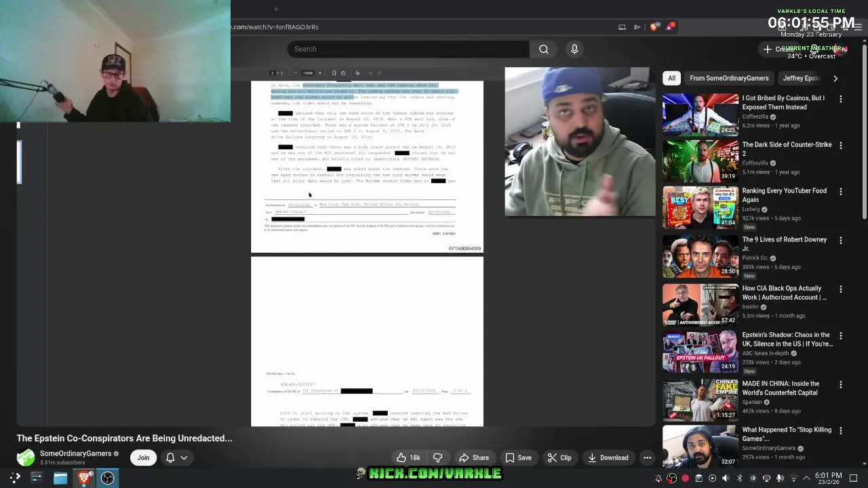
Task: Open menu for 'I Got Bribed By Casinos'
Action: (841, 99)
